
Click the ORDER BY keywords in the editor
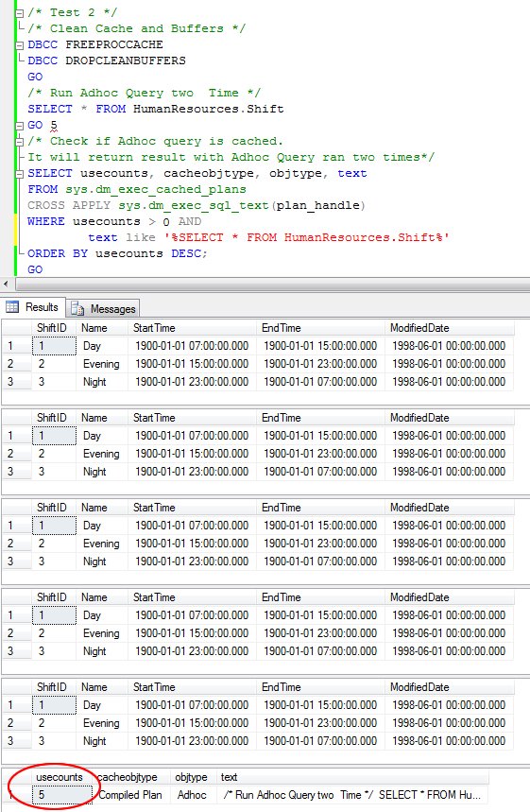click(58, 253)
